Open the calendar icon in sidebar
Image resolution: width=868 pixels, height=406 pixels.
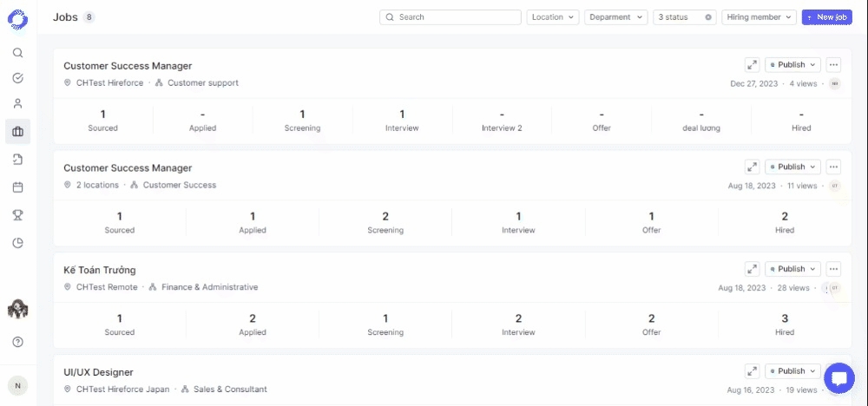pyautogui.click(x=17, y=187)
